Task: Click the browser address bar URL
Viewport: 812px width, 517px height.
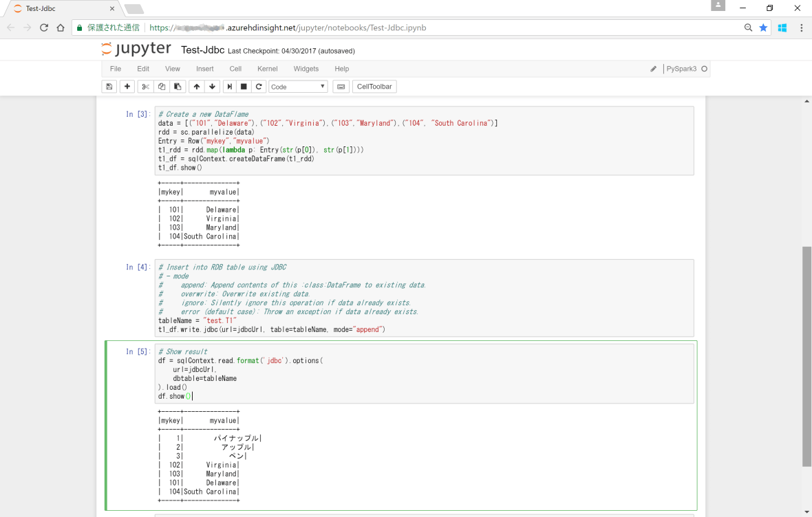Action: coord(413,27)
